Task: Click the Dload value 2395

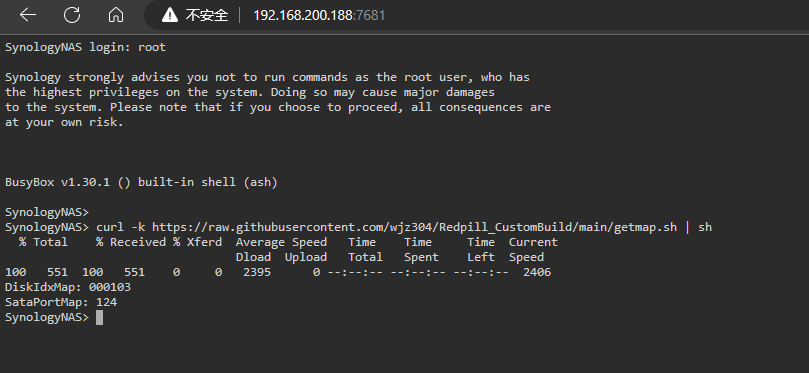Action: tap(257, 272)
